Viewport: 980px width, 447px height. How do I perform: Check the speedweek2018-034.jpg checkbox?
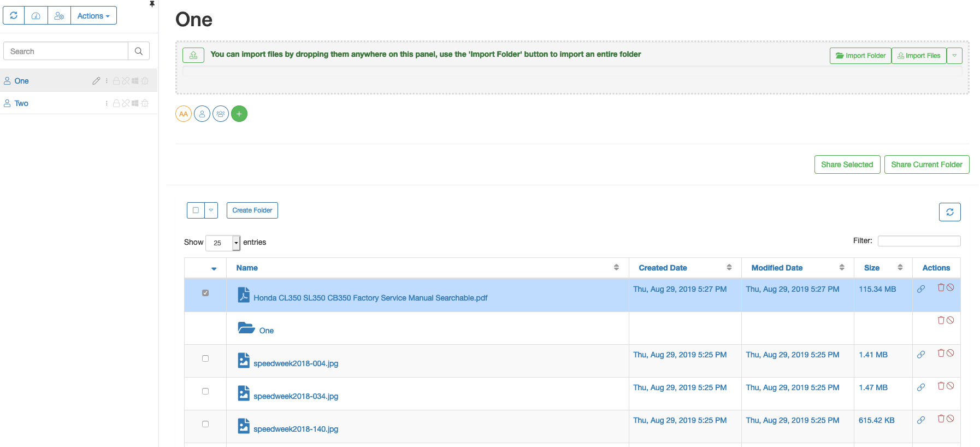[x=205, y=391]
